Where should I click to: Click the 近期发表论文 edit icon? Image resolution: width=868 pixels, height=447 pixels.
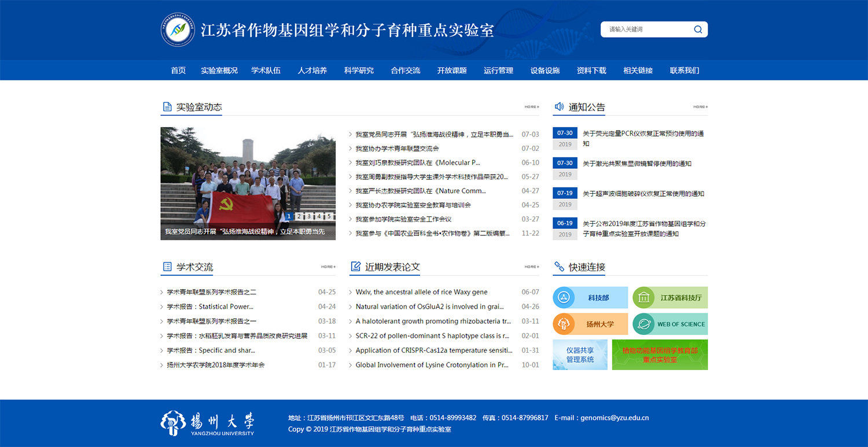356,267
